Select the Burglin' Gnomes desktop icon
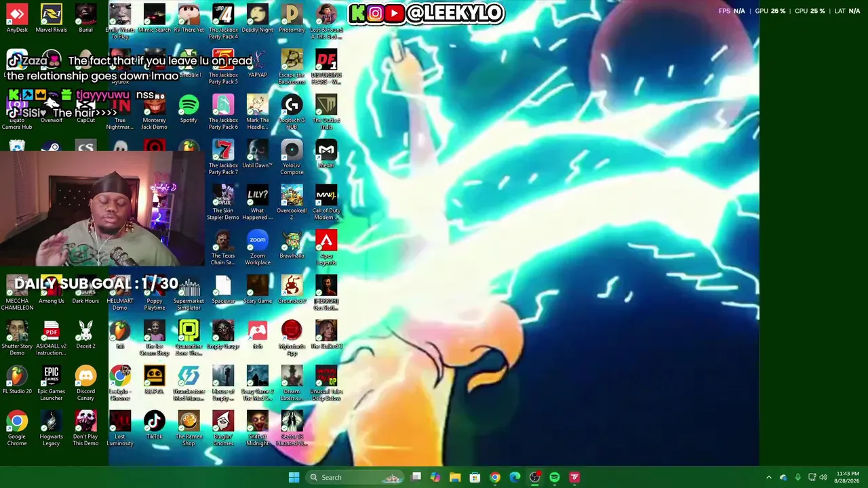 tap(223, 430)
